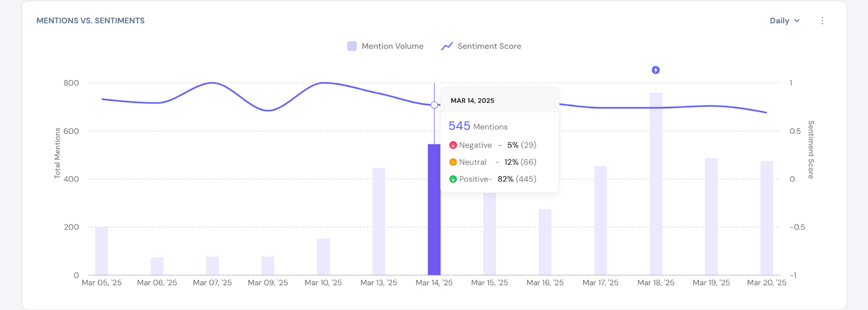The height and width of the screenshot is (310, 868).
Task: Click the Sentiment Score line legend icon
Action: point(447,47)
